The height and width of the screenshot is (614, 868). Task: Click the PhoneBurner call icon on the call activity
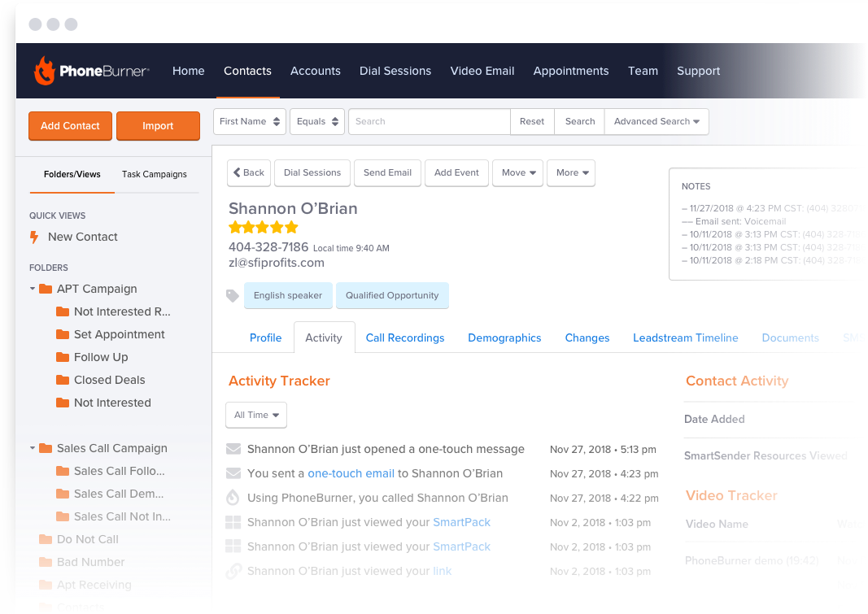click(233, 498)
